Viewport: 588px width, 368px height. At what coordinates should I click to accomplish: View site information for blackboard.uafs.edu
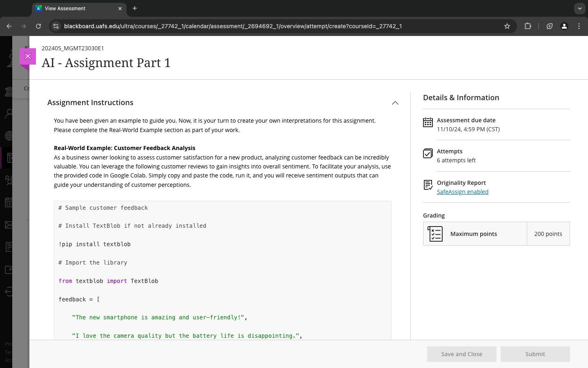(x=56, y=26)
